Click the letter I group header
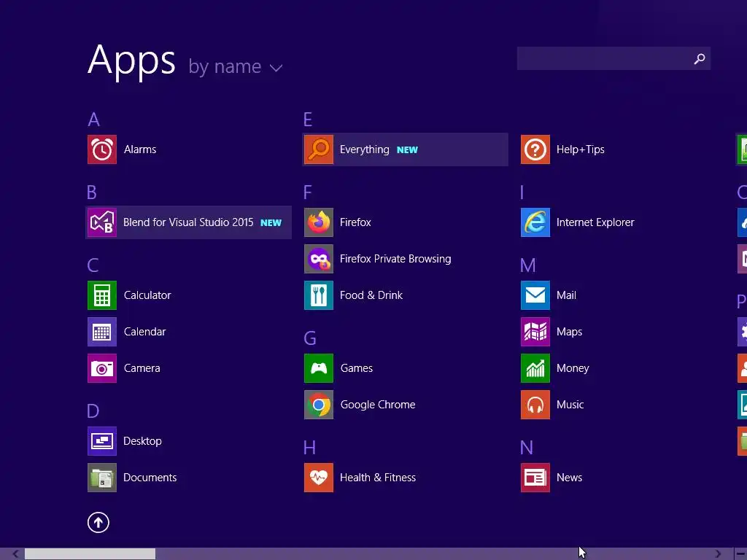747x560 pixels. 522,192
